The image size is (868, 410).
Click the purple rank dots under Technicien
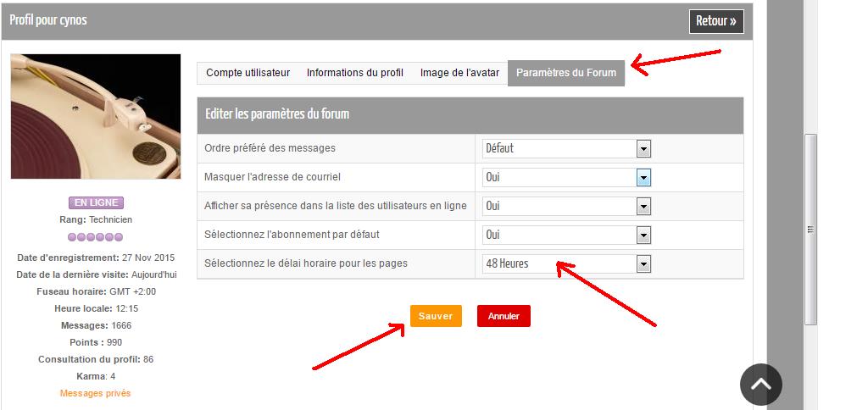point(96,236)
